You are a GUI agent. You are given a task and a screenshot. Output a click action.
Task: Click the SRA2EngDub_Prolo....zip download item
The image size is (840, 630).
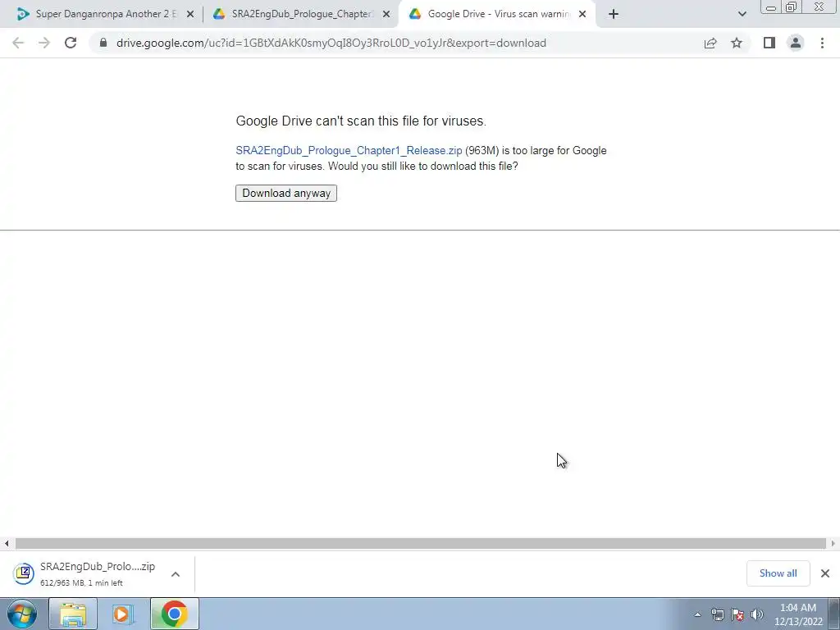[98, 573]
